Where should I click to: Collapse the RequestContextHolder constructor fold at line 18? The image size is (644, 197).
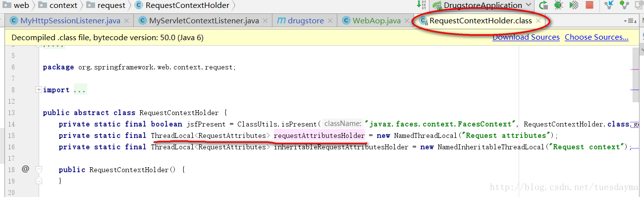point(39,170)
